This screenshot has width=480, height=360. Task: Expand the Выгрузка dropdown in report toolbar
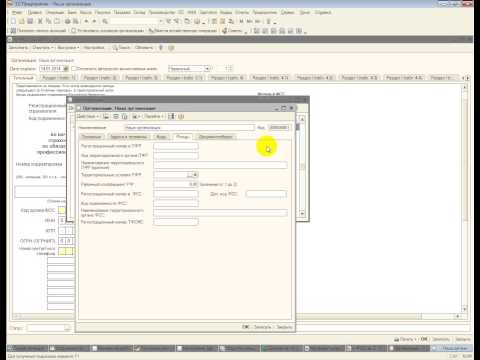(68, 48)
